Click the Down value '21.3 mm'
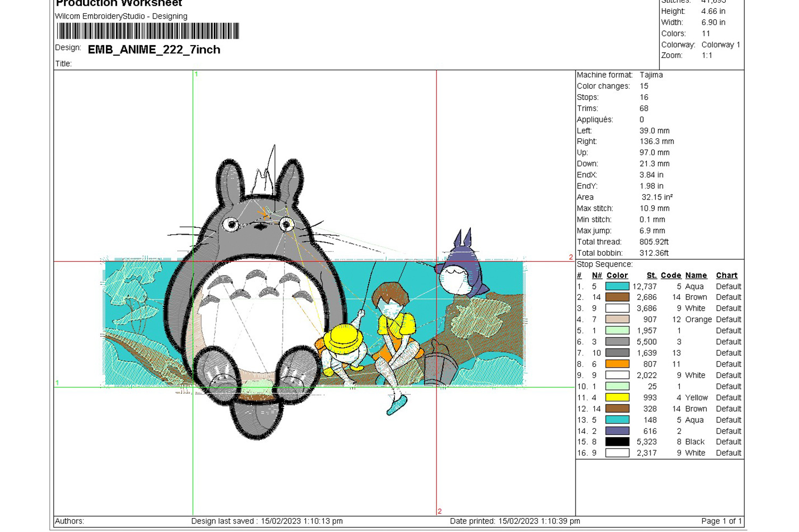Viewport: 799px width, 532px height. 654,164
